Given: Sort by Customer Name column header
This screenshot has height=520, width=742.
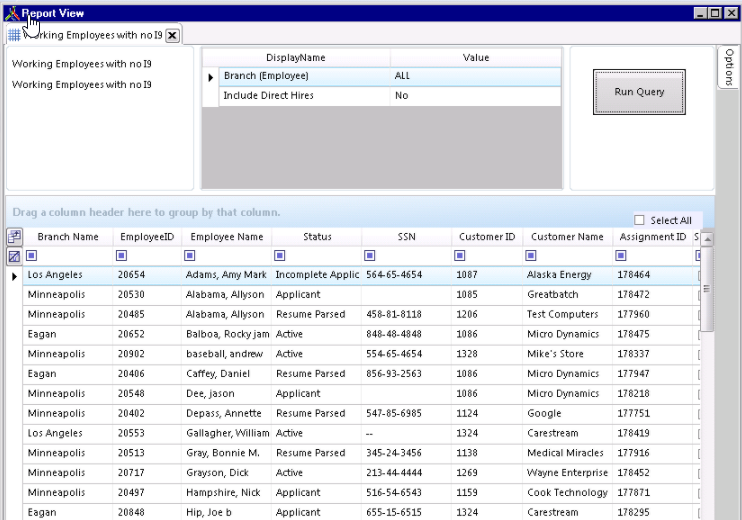Looking at the screenshot, I should tap(567, 237).
